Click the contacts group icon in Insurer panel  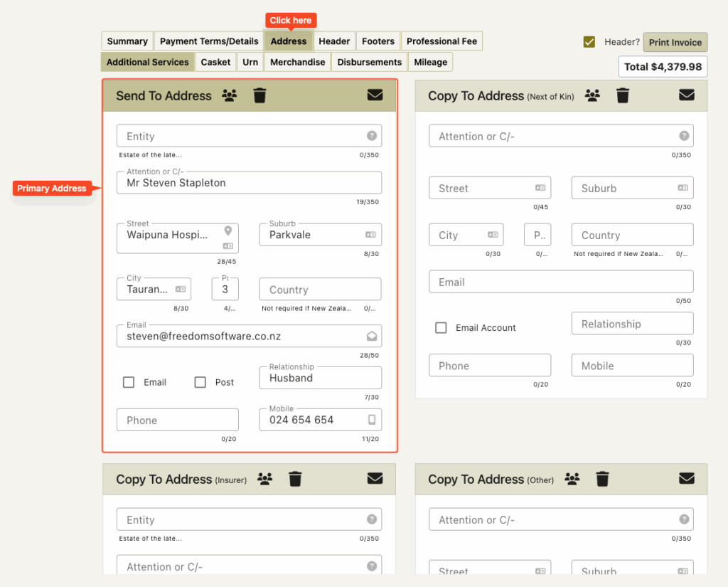click(265, 479)
